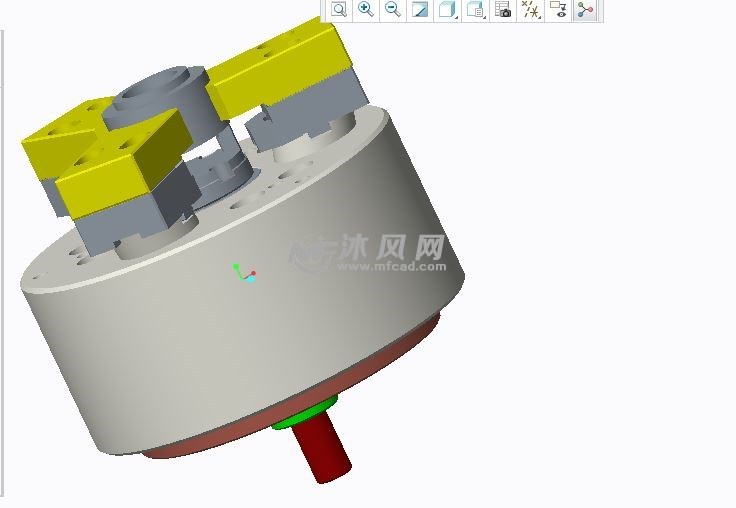Click the coordinate system marker on model
The width and height of the screenshot is (736, 508).
click(x=244, y=273)
